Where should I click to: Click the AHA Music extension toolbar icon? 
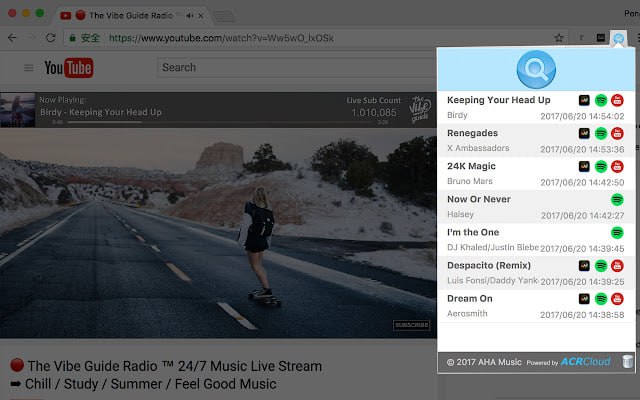coord(619,38)
